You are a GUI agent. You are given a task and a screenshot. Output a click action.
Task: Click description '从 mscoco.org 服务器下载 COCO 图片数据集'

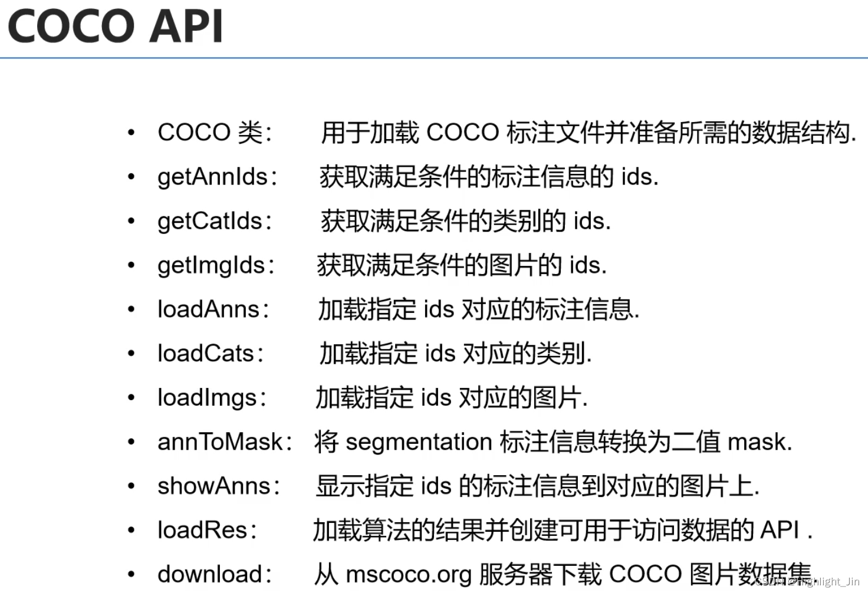[x=563, y=574]
